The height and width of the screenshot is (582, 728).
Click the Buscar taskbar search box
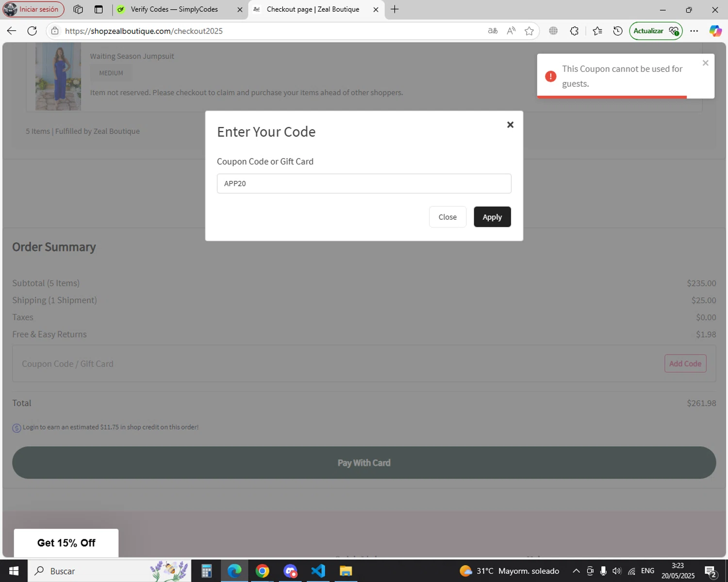pyautogui.click(x=109, y=571)
